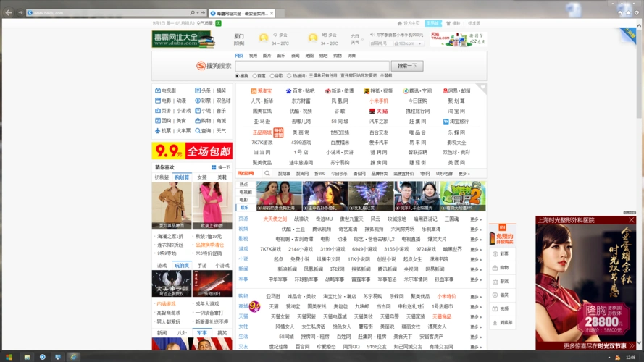Image resolution: width=644 pixels, height=362 pixels.
Task: Click the 头条 news icon in left panel
Action: click(198, 90)
